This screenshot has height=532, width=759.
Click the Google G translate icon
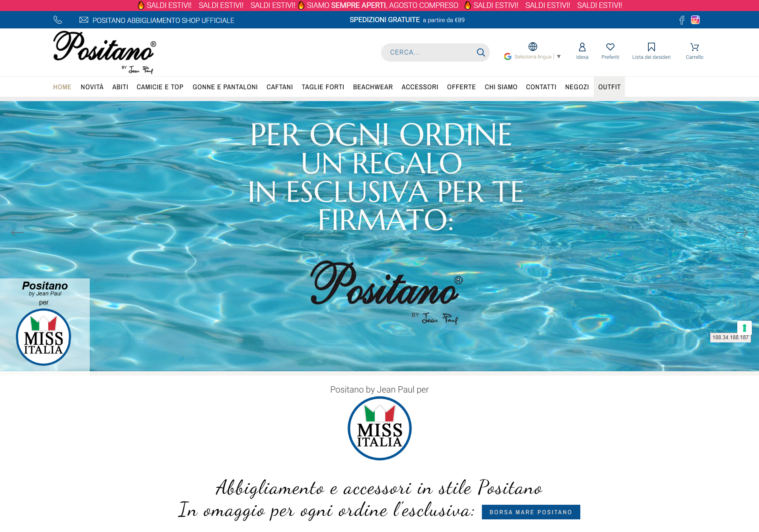[x=508, y=56]
